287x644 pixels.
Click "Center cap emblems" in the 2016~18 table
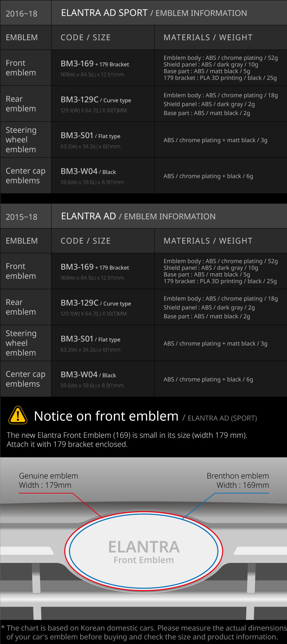point(25,176)
